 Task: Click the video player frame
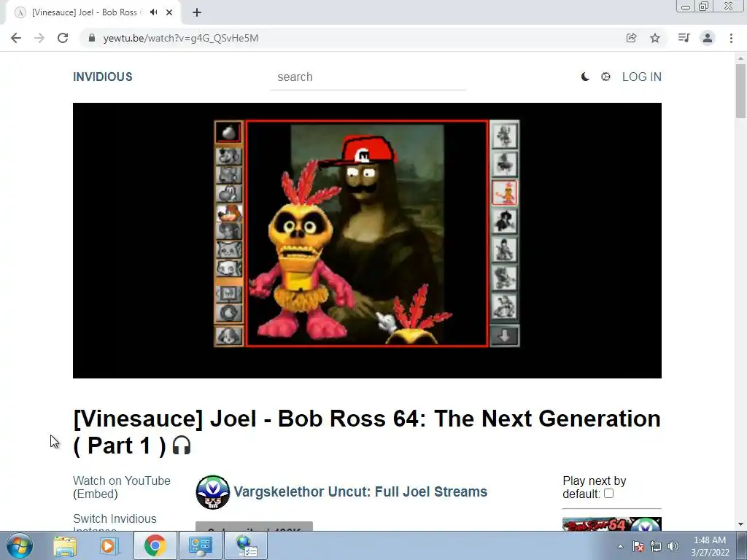pyautogui.click(x=368, y=241)
